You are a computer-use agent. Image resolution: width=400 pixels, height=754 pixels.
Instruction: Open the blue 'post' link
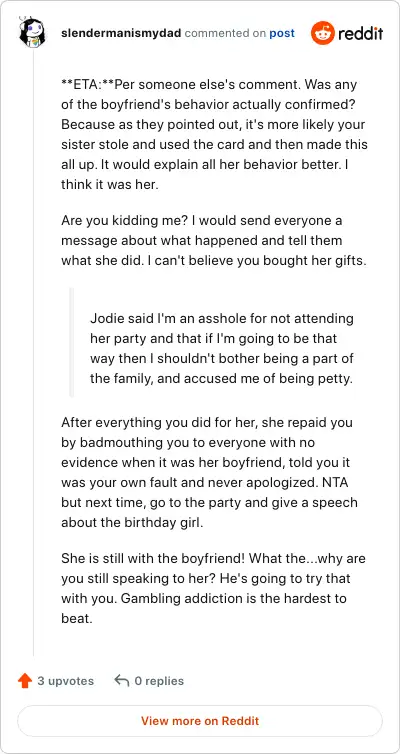(x=282, y=33)
